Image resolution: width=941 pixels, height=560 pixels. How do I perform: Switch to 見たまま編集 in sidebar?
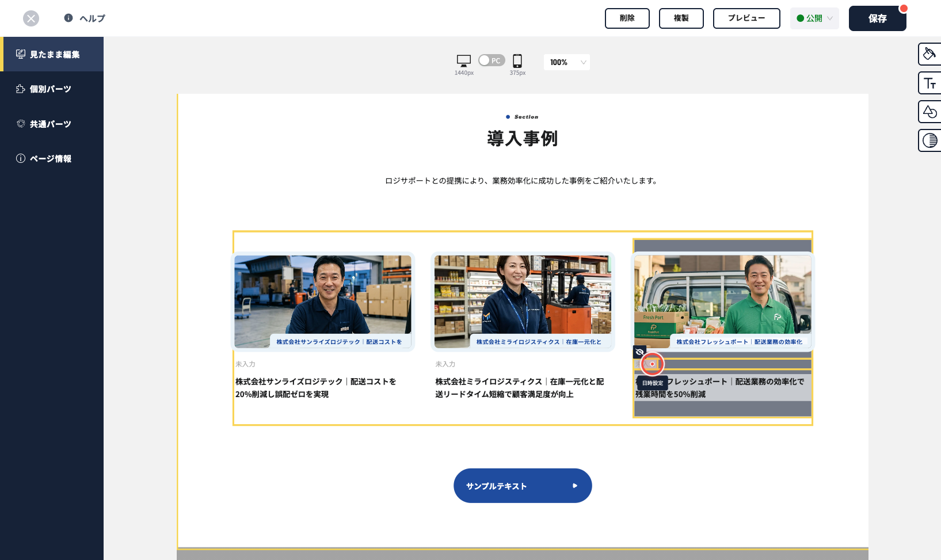[x=52, y=54]
